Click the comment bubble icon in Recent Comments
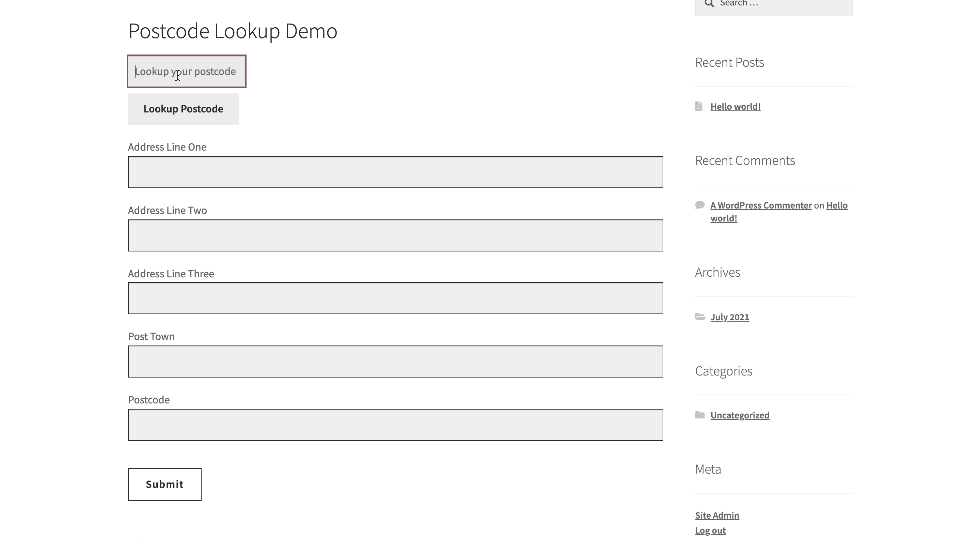 [x=700, y=205]
